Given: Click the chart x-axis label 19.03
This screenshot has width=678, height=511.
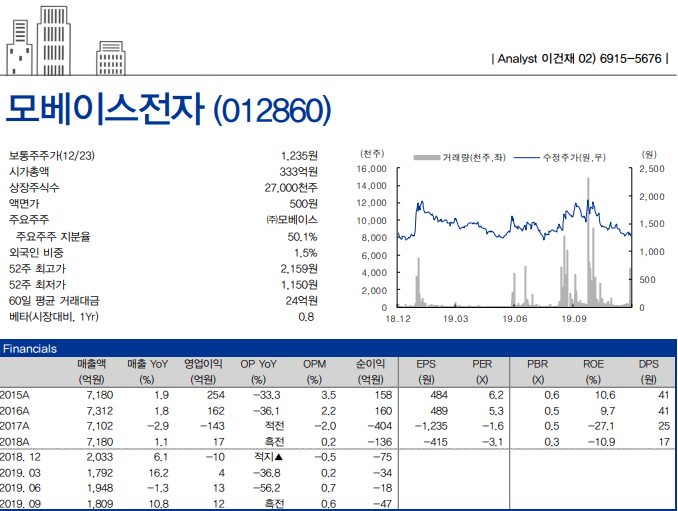Looking at the screenshot, I should [x=456, y=319].
